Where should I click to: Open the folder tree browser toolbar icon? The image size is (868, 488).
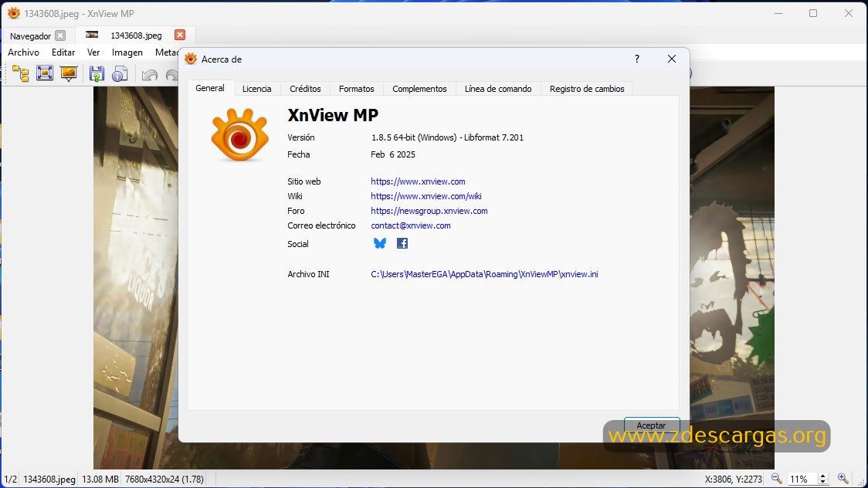point(21,73)
